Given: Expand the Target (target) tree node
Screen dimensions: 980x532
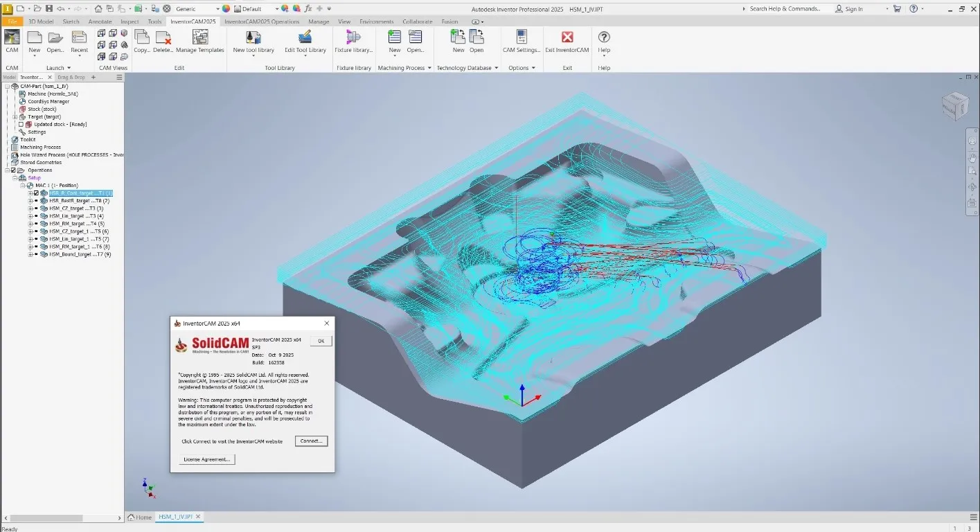Looking at the screenshot, I should (15, 117).
